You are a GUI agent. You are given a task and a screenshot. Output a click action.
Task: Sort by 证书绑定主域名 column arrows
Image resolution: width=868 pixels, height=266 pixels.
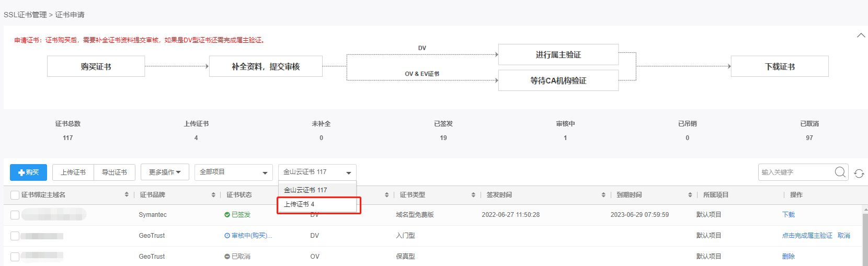tap(127, 194)
